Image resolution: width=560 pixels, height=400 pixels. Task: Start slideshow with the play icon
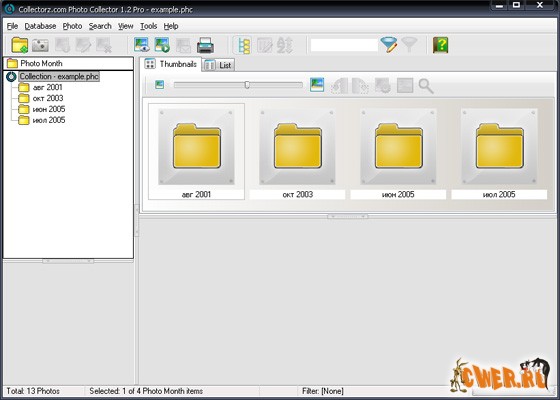[162, 45]
